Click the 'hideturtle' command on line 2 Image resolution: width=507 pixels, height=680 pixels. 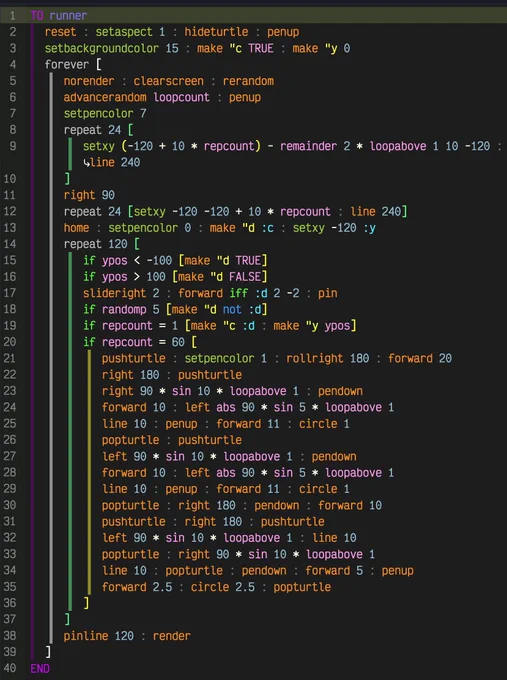pos(216,32)
